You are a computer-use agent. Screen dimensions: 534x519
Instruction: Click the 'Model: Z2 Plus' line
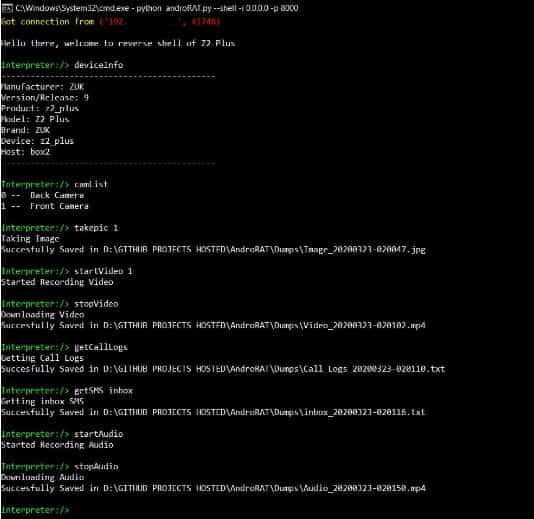coord(35,119)
